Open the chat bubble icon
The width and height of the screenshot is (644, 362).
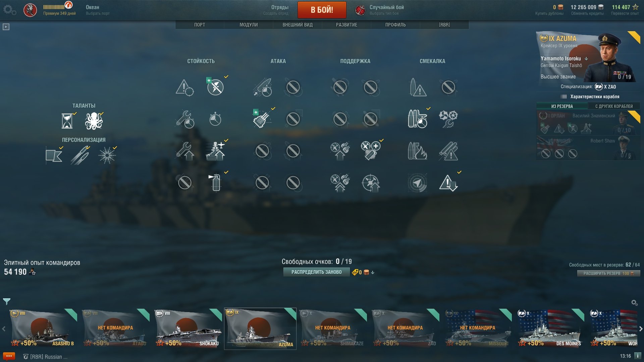[x=9, y=356]
